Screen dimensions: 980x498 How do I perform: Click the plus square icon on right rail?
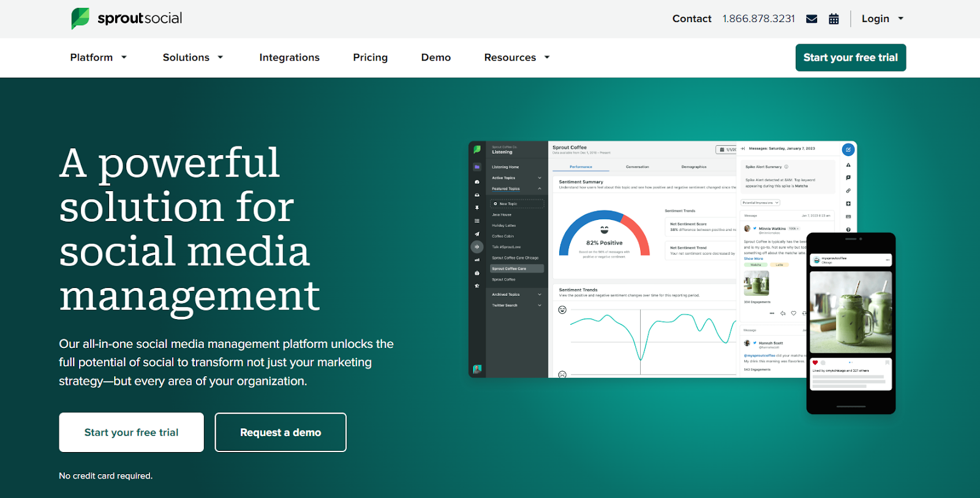(848, 203)
